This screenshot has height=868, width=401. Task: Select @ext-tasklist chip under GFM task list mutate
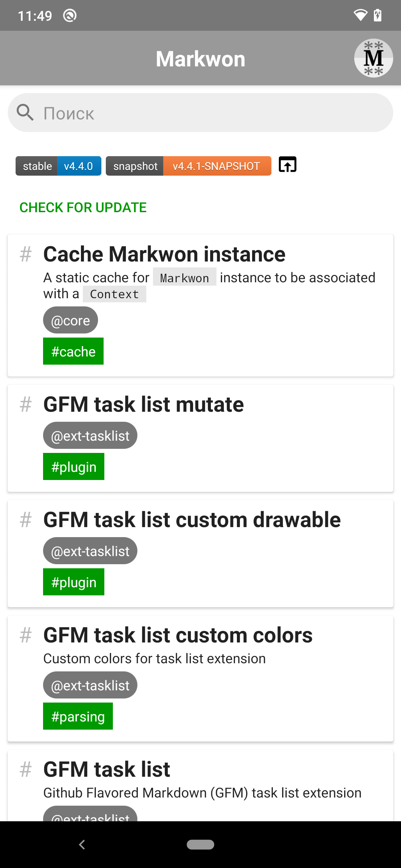(x=90, y=435)
